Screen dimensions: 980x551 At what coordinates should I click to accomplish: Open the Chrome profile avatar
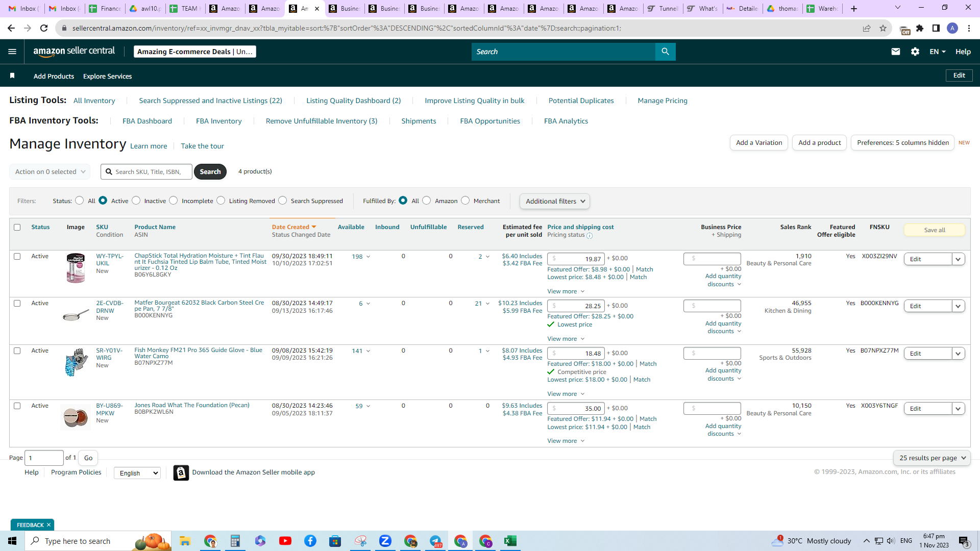tap(952, 28)
